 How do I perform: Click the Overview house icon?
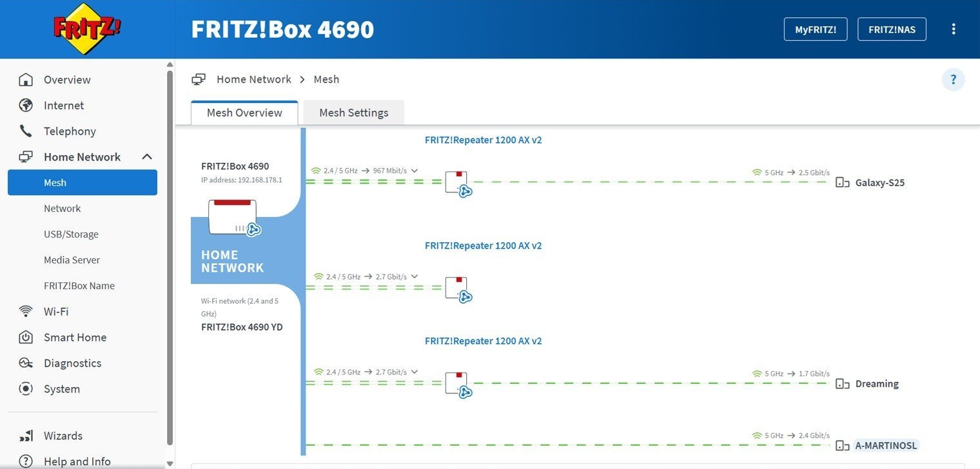tap(26, 80)
